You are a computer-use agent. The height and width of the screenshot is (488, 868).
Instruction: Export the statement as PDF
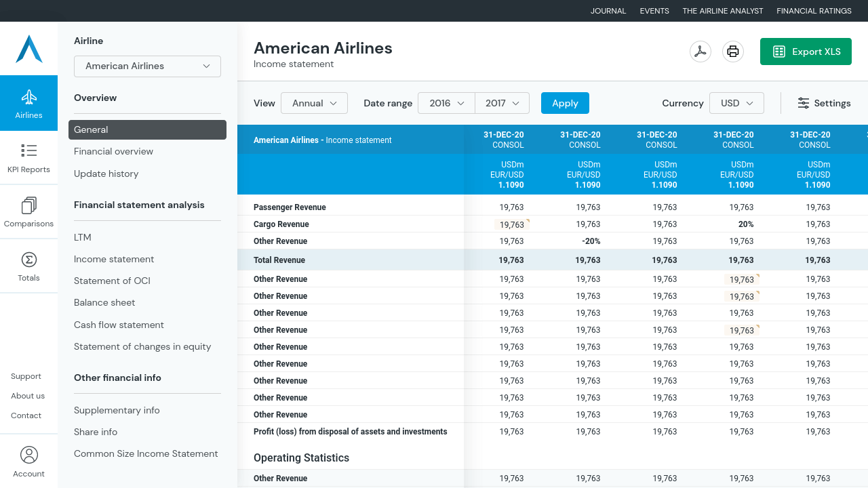pyautogui.click(x=700, y=52)
